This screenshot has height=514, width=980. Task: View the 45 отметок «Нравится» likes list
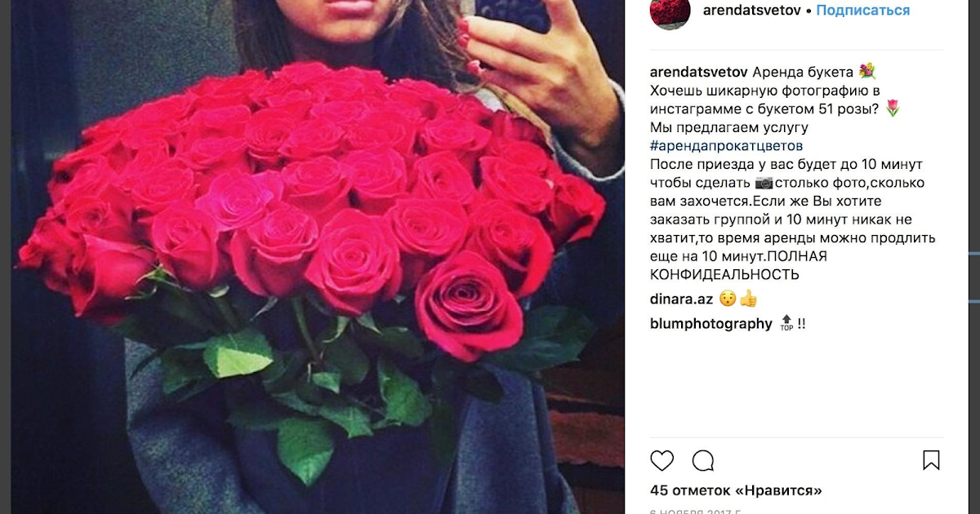pyautogui.click(x=736, y=490)
